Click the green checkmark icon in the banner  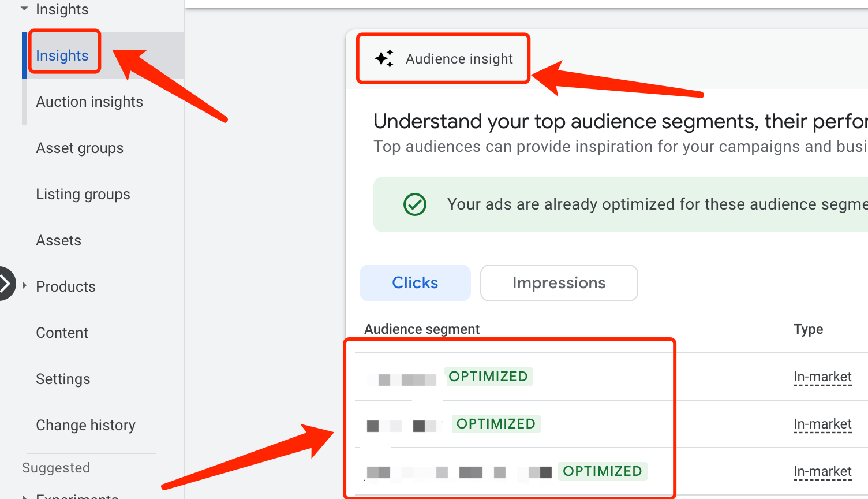(414, 204)
